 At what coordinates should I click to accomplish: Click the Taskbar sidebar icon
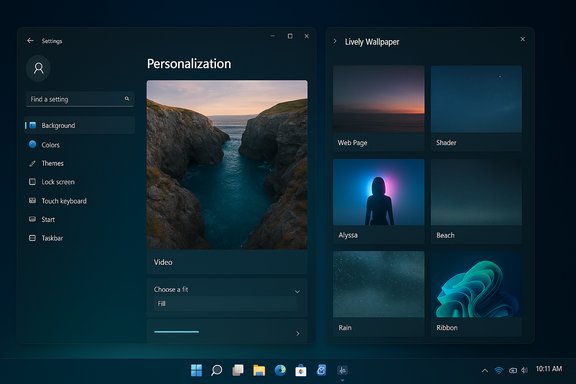pyautogui.click(x=32, y=238)
